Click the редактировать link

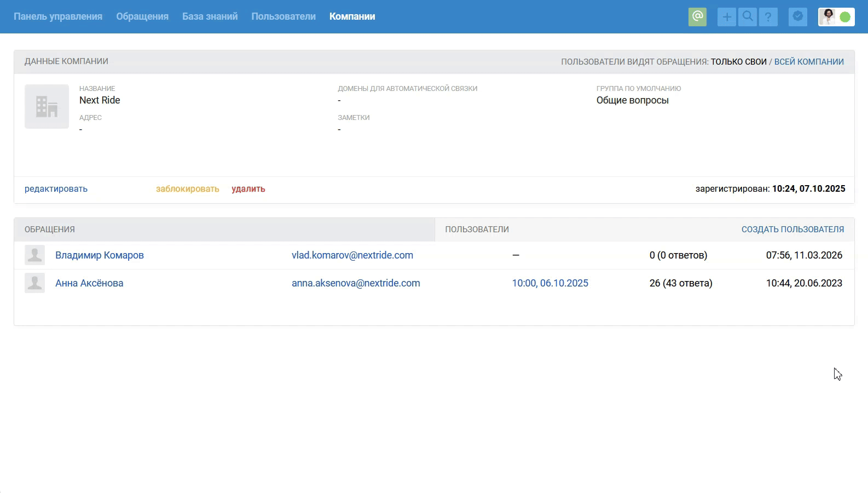click(x=56, y=189)
